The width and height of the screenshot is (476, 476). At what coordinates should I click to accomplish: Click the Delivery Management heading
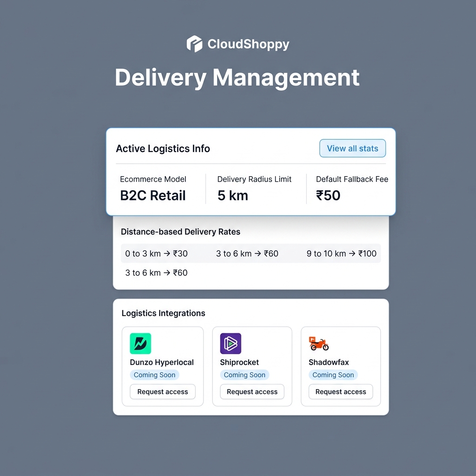coord(237,78)
